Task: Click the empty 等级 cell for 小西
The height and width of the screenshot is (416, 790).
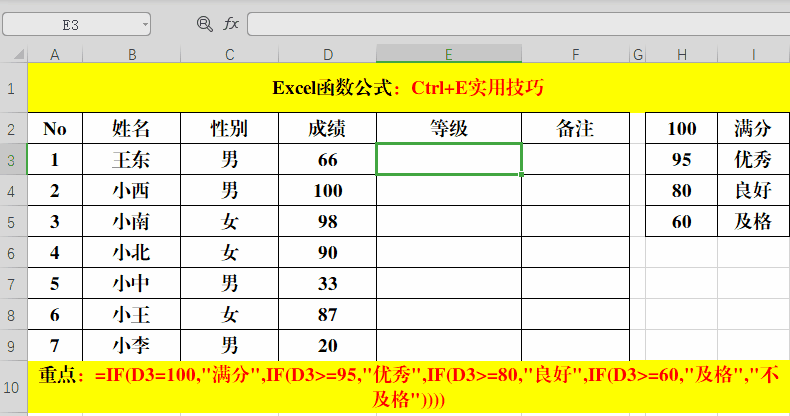Action: (449, 190)
